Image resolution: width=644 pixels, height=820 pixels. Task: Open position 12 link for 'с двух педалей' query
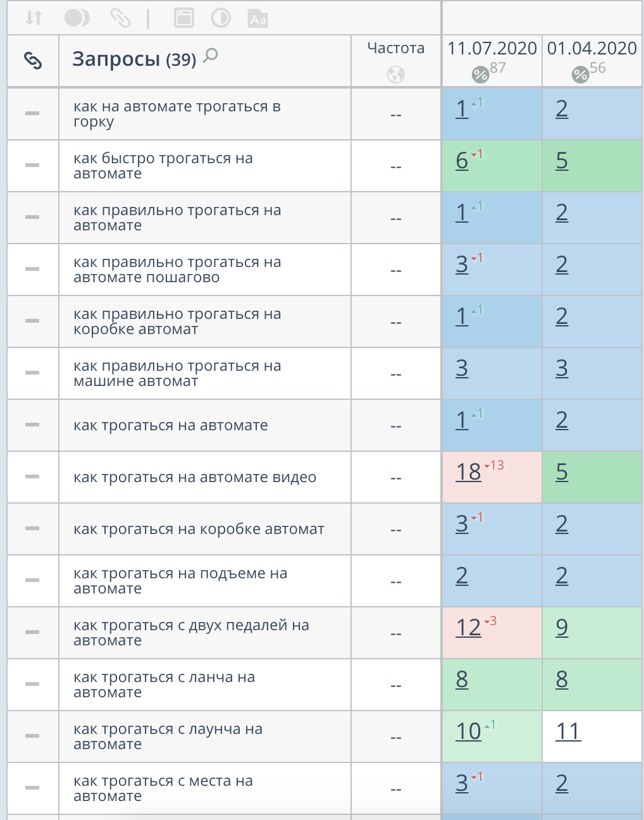pyautogui.click(x=469, y=628)
